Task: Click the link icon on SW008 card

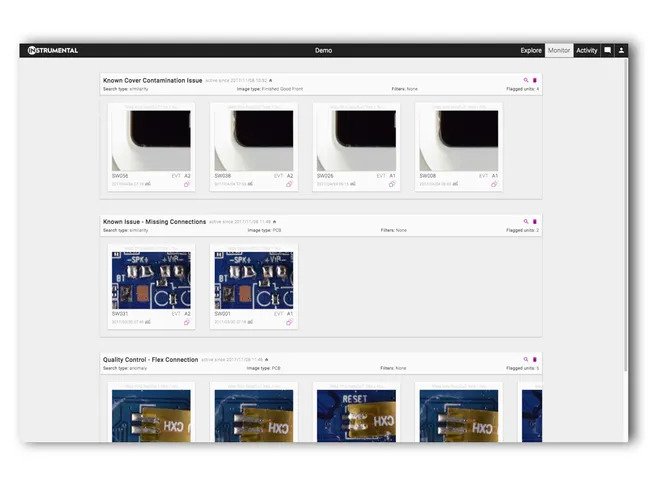Action: tap(494, 184)
